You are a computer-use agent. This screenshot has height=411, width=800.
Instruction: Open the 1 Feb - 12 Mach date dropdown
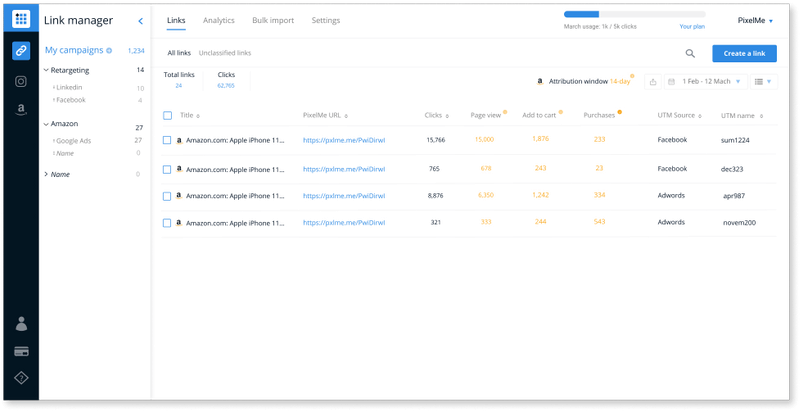[x=706, y=82]
